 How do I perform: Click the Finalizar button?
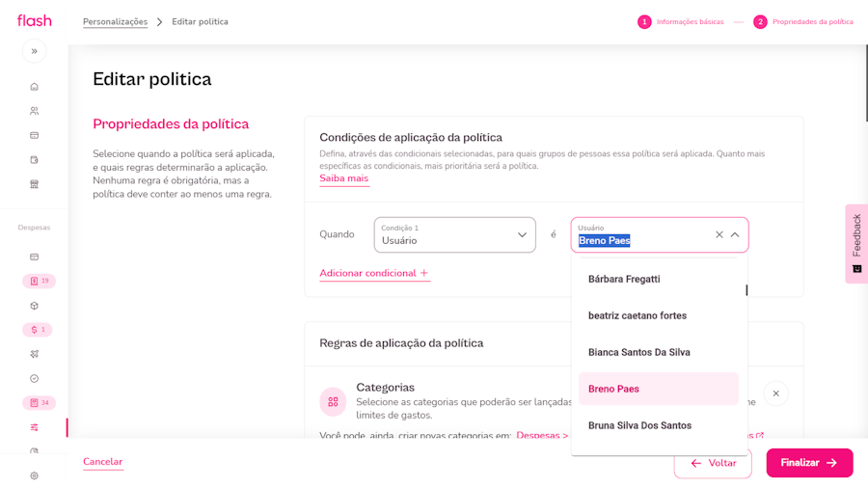click(x=809, y=463)
